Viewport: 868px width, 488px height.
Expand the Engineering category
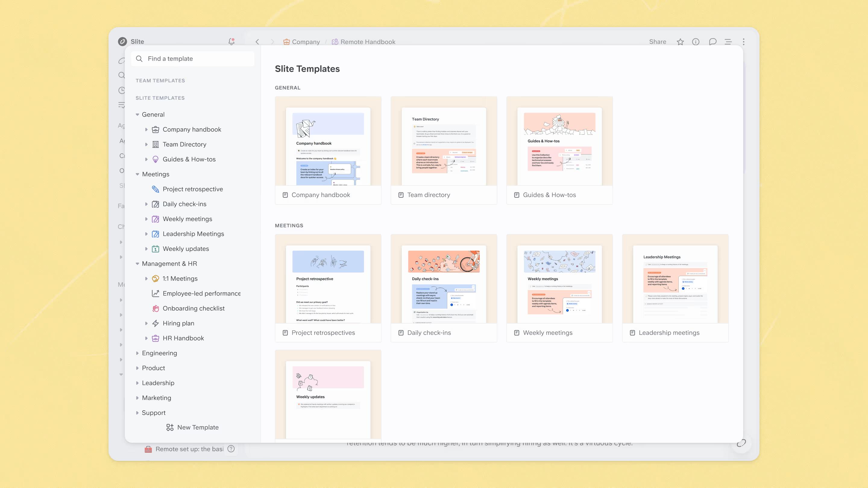137,353
